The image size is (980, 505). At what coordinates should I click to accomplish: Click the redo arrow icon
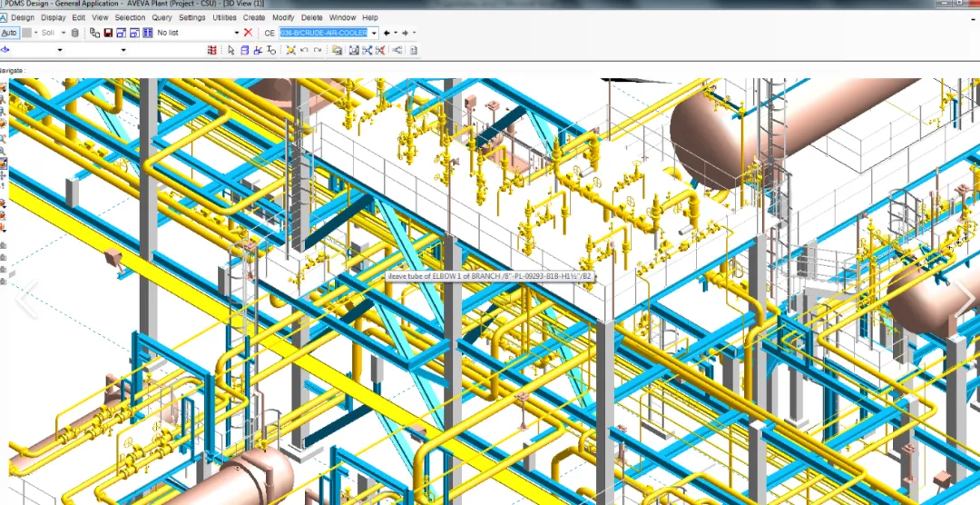(318, 50)
